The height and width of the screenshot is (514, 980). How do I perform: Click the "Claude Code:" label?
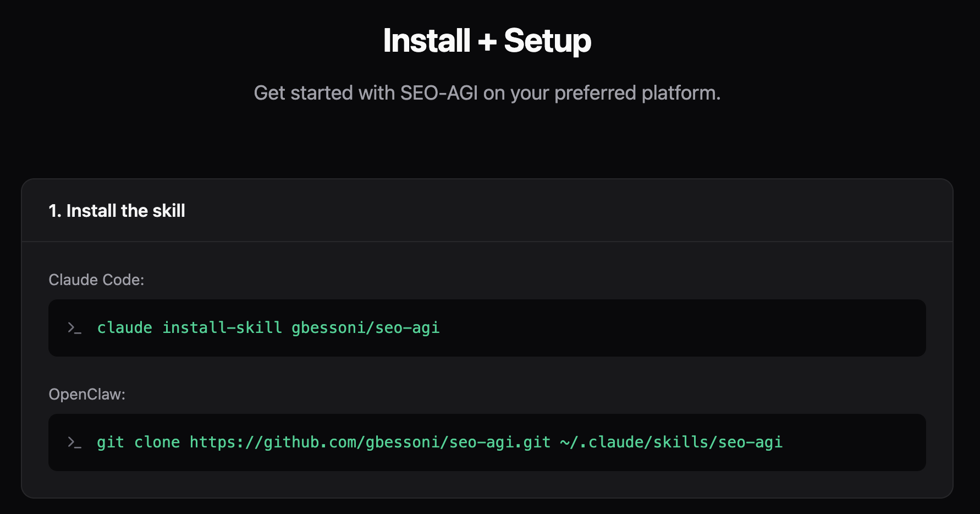(96, 280)
